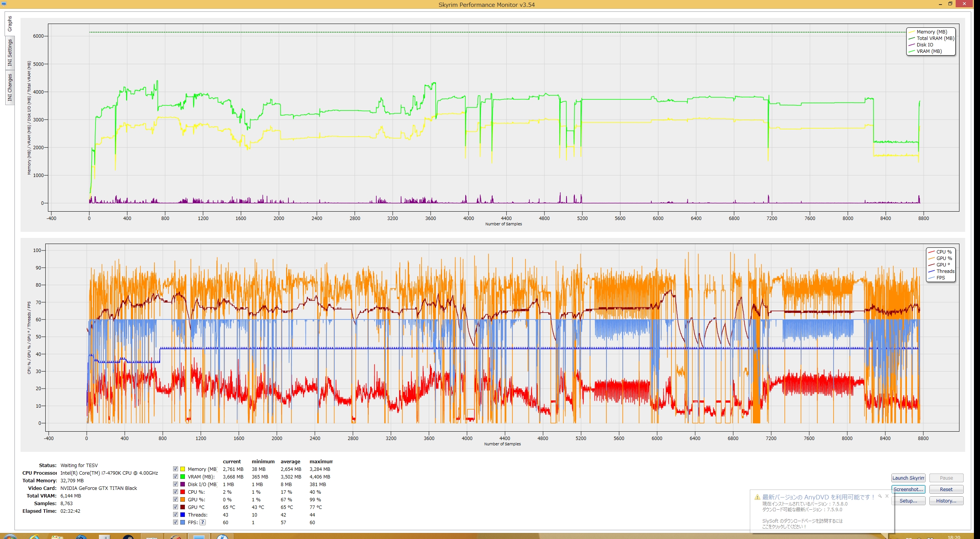Click the yellow Memory color swatch
The width and height of the screenshot is (980, 539).
coord(183,469)
